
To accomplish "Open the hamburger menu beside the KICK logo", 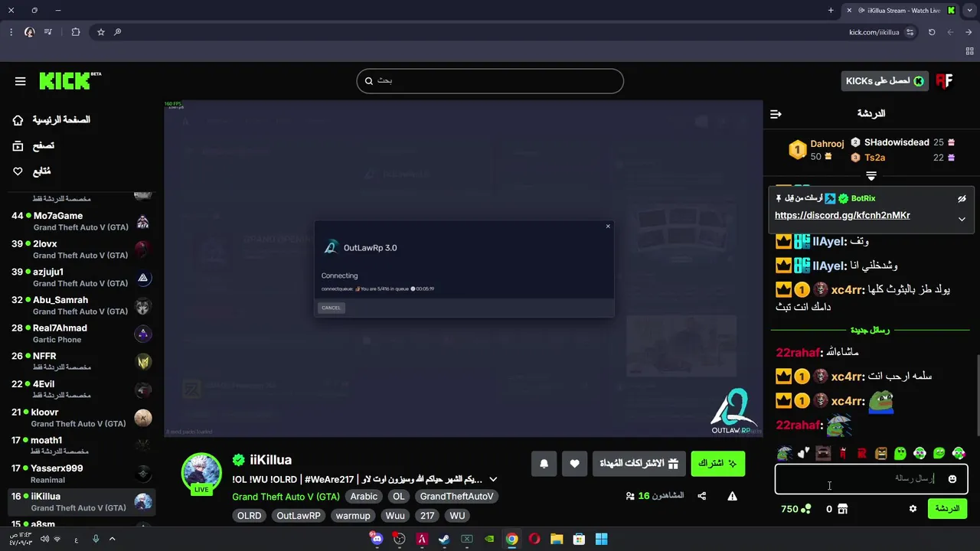I will point(21,81).
